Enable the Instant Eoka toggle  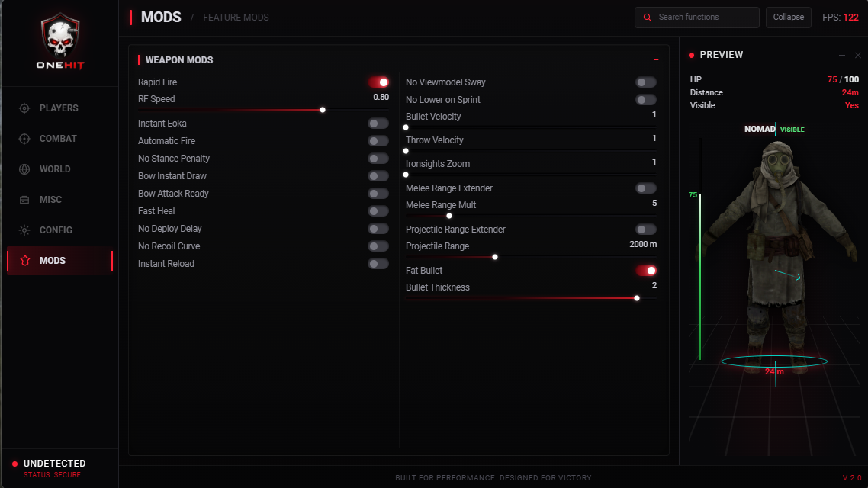coord(378,124)
